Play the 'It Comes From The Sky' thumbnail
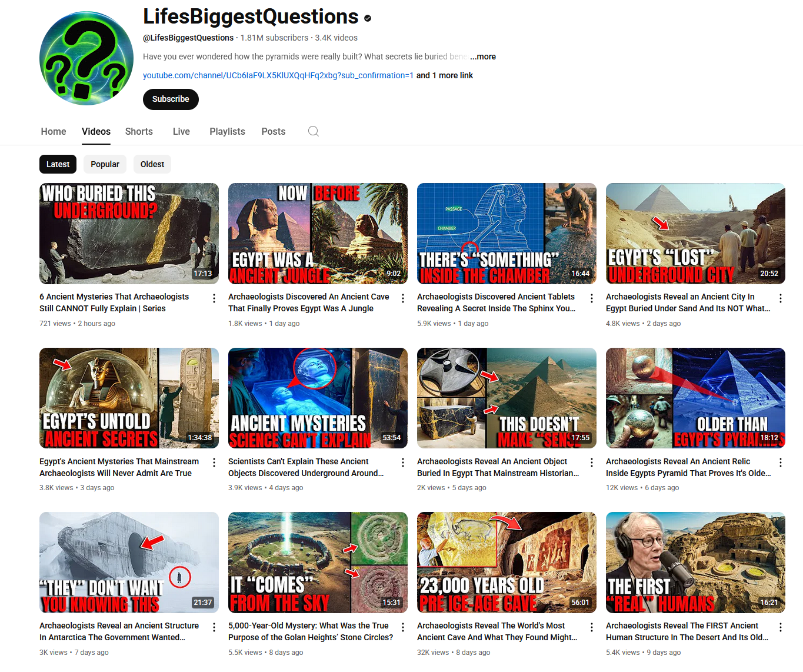 318,563
